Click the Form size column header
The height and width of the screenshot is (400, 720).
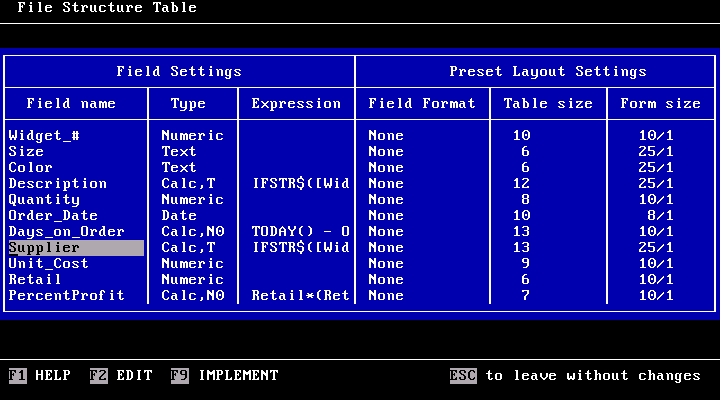(x=661, y=104)
